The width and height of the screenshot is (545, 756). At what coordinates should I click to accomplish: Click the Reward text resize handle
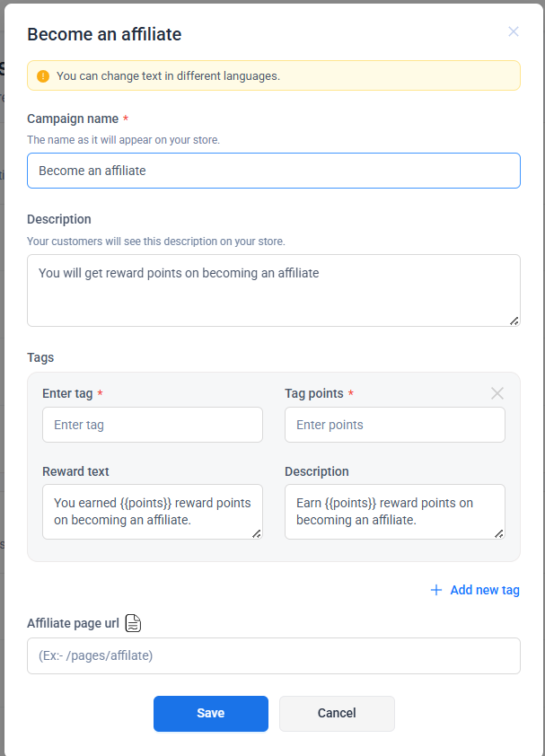[257, 533]
